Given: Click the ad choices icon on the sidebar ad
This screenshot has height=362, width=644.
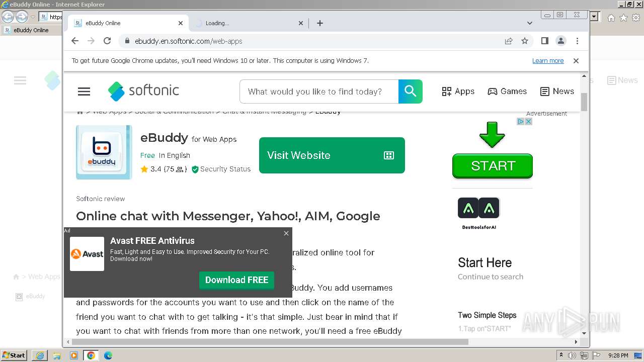Looking at the screenshot, I should click(521, 122).
